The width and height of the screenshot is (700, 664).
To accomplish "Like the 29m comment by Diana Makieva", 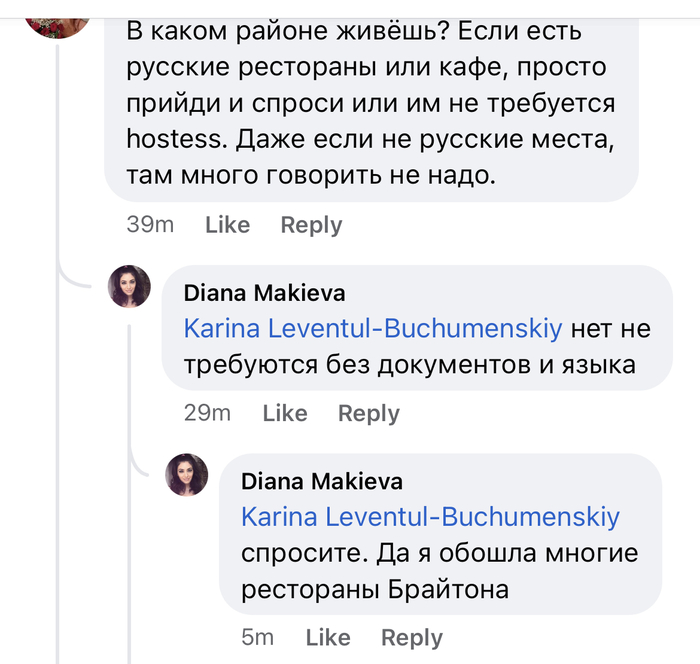I will point(284,413).
